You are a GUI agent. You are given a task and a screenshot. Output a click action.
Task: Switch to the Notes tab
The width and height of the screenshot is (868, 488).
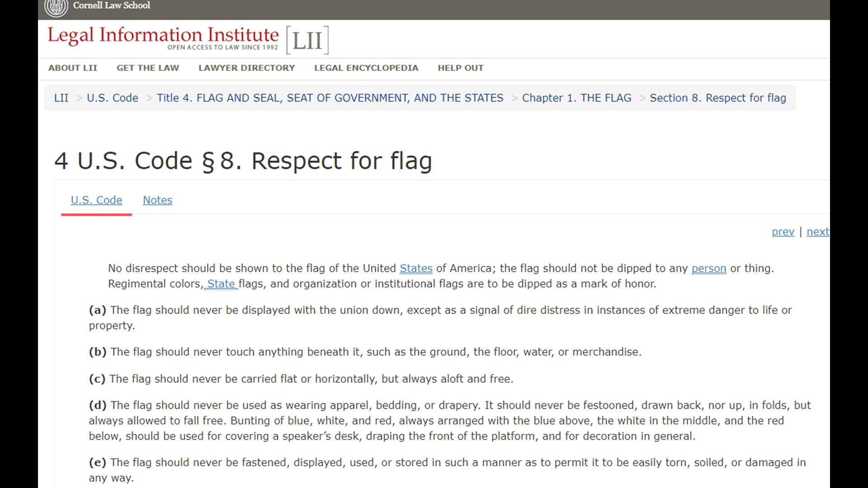coord(157,200)
